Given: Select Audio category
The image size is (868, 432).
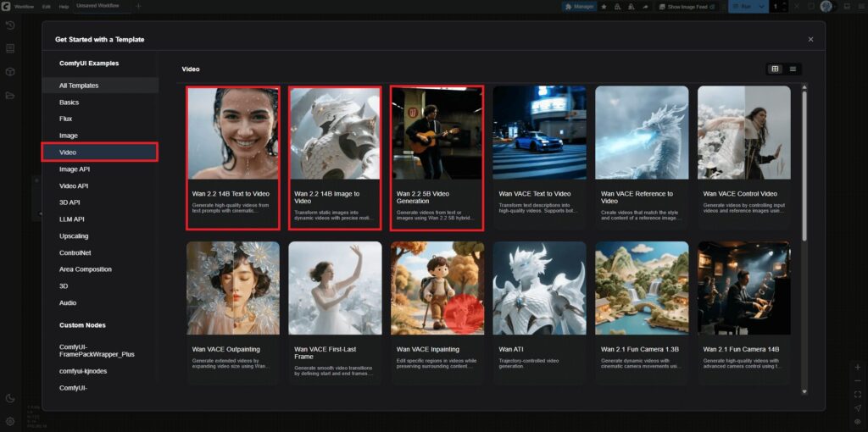Looking at the screenshot, I should tap(100, 302).
